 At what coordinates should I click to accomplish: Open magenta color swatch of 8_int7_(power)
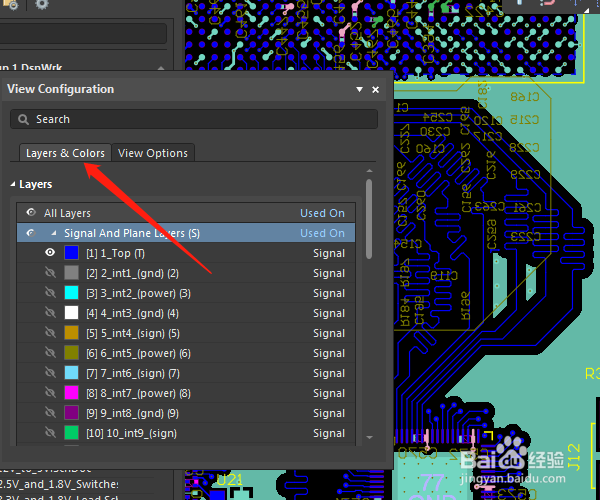(72, 393)
